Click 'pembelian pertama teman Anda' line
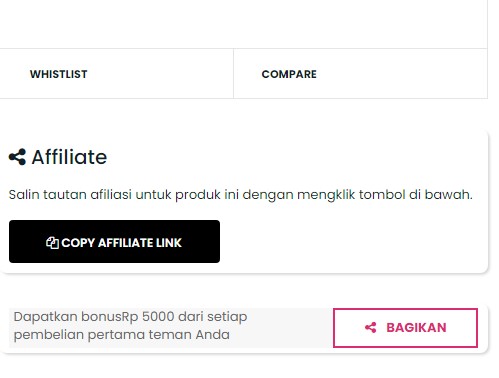This screenshot has height=378, width=499. (x=122, y=334)
